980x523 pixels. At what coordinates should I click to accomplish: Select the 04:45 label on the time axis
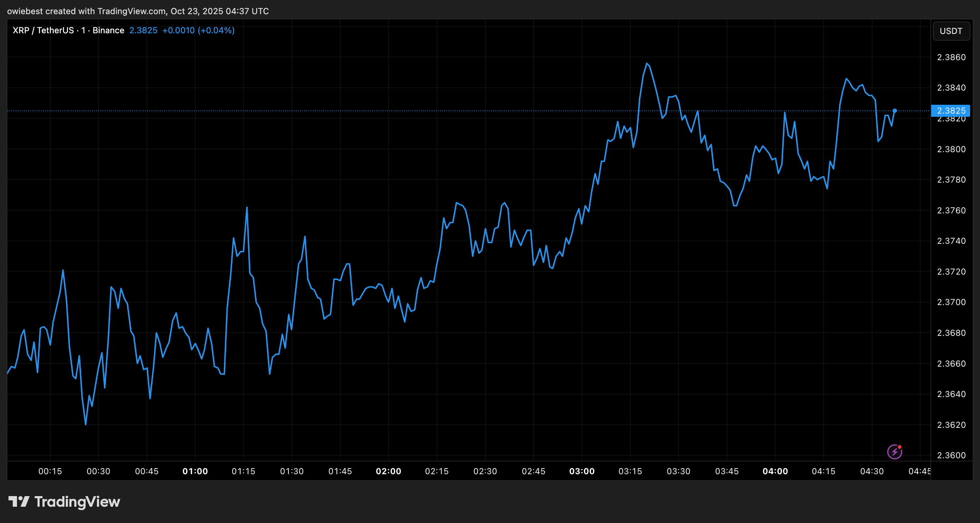921,471
